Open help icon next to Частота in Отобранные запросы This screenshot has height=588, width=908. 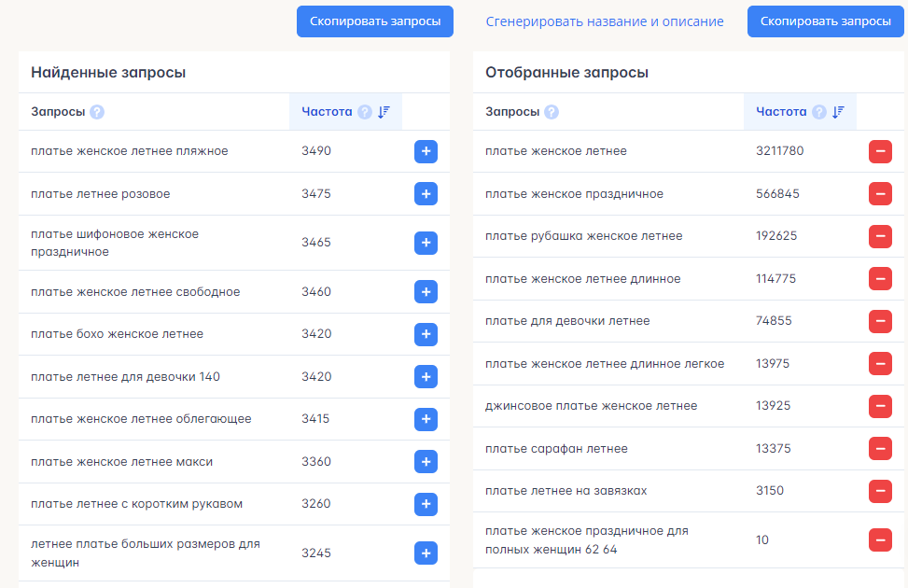coord(818,112)
